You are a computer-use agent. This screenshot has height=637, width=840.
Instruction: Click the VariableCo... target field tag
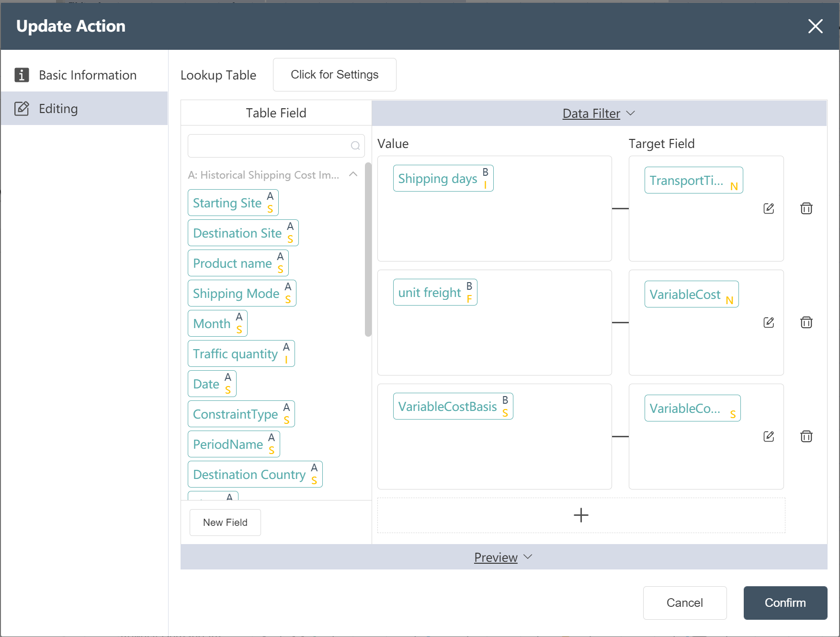pyautogui.click(x=692, y=408)
